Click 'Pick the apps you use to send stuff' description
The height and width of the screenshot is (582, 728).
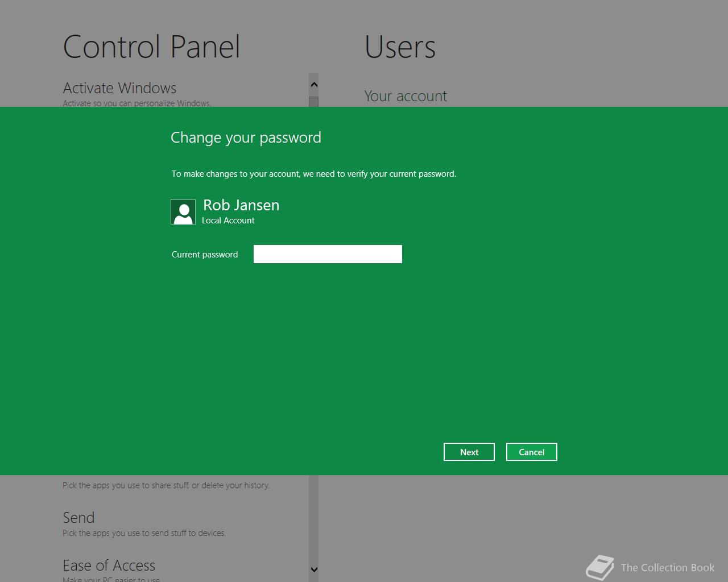click(144, 533)
